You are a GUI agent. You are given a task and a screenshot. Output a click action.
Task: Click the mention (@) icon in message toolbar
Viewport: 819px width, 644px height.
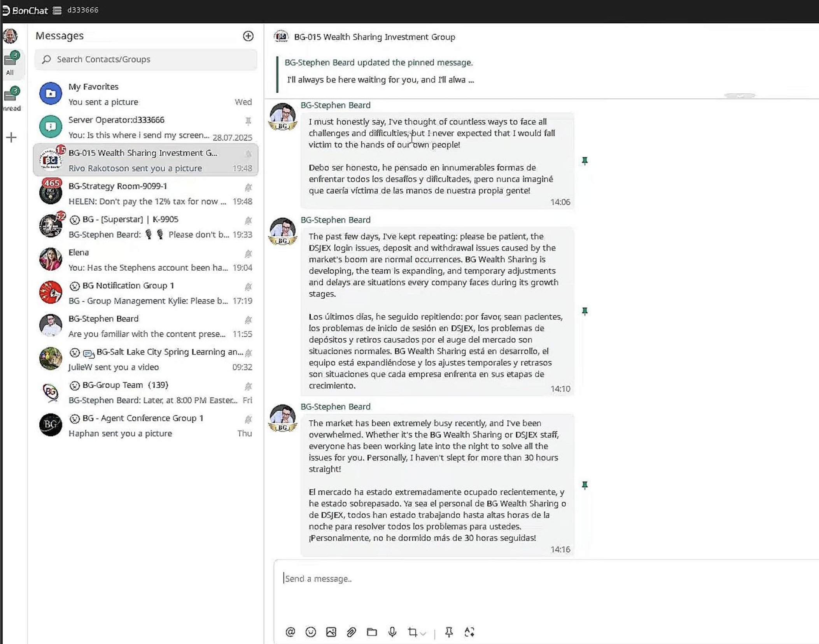pyautogui.click(x=290, y=632)
